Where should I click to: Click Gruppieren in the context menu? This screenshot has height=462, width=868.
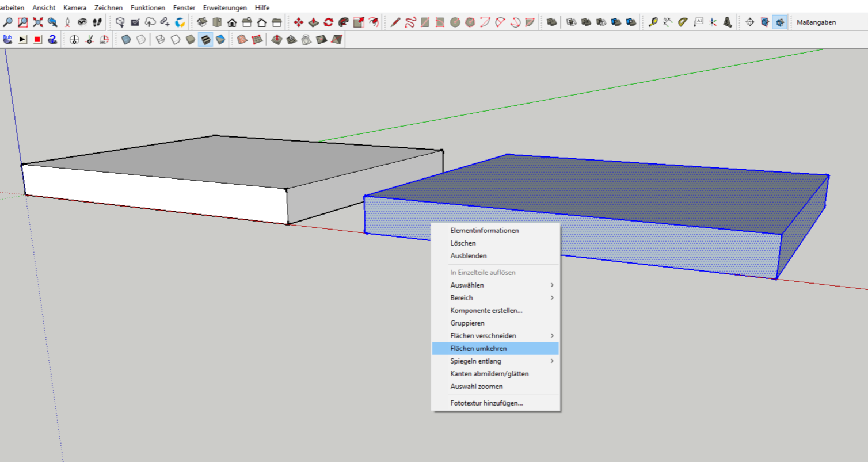coord(467,323)
